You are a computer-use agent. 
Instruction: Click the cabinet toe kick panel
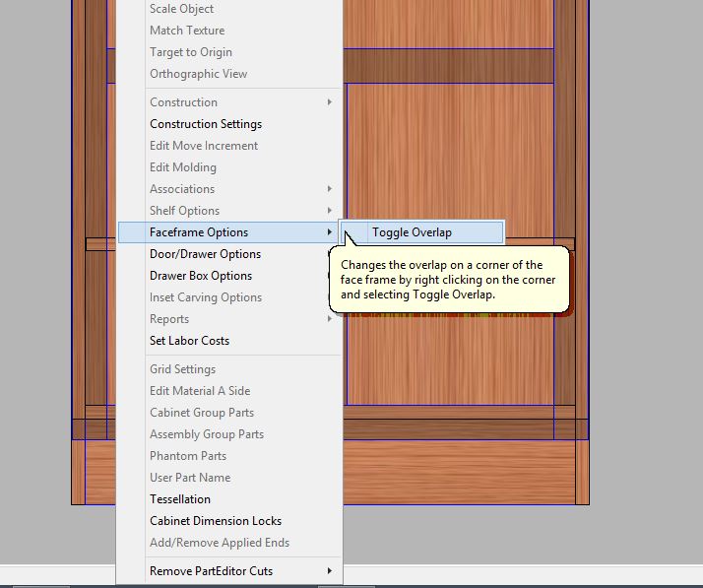(463, 473)
